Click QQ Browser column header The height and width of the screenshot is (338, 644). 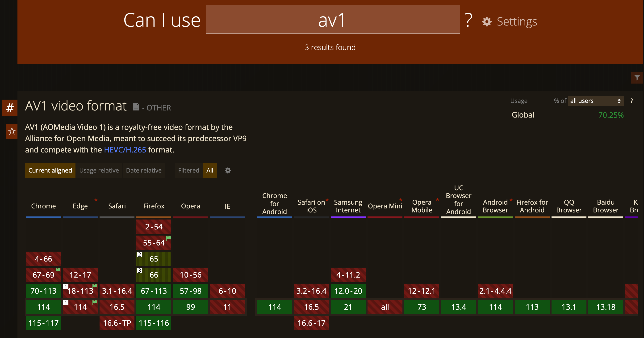click(x=569, y=206)
